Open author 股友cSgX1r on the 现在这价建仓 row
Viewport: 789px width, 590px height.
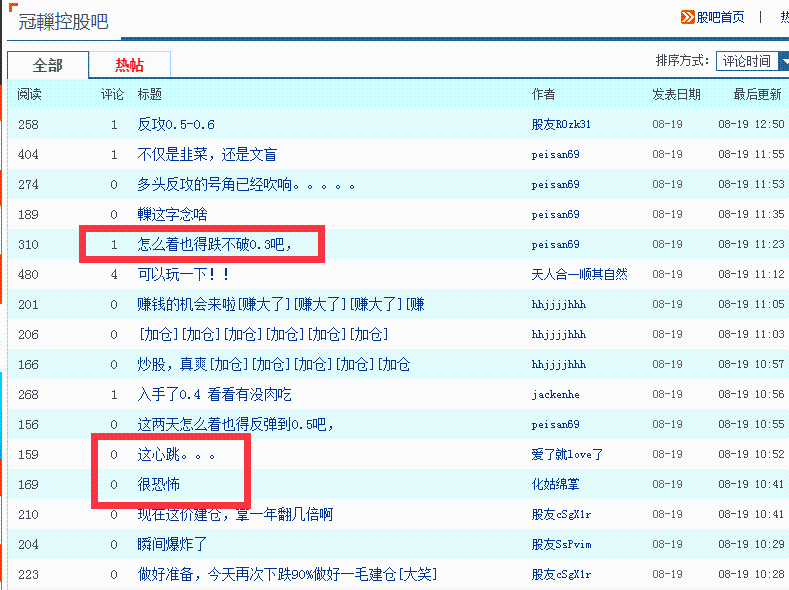[x=561, y=515]
